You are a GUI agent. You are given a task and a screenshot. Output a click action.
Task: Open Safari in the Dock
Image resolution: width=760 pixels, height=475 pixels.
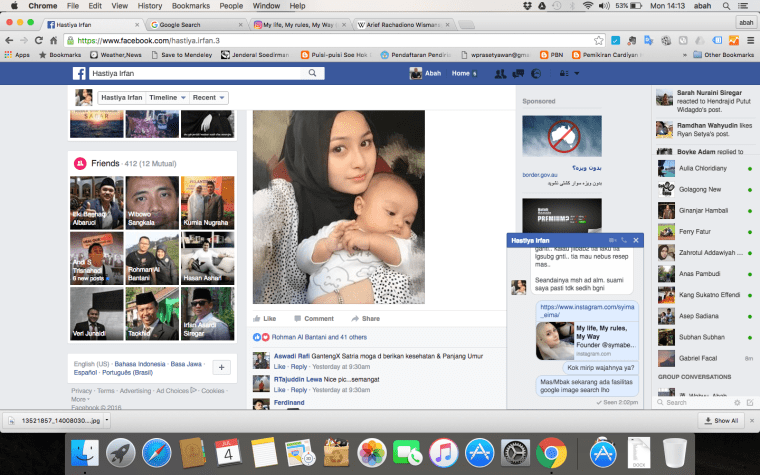click(157, 453)
